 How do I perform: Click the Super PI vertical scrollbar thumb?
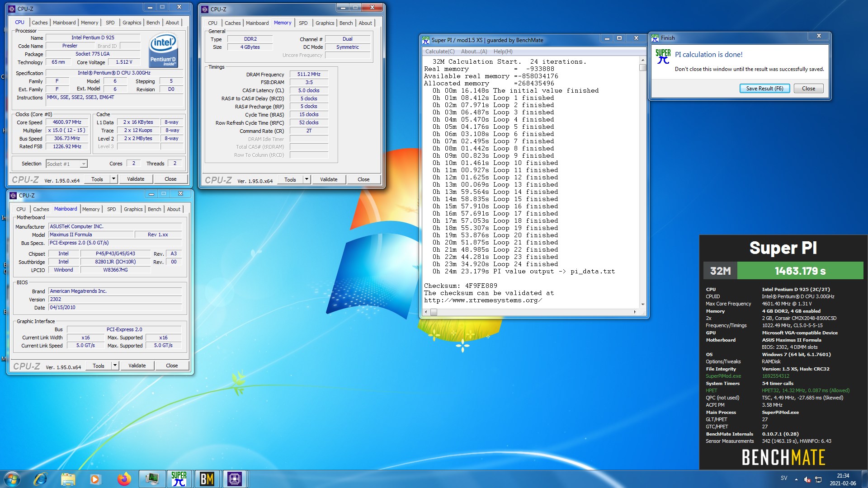643,68
